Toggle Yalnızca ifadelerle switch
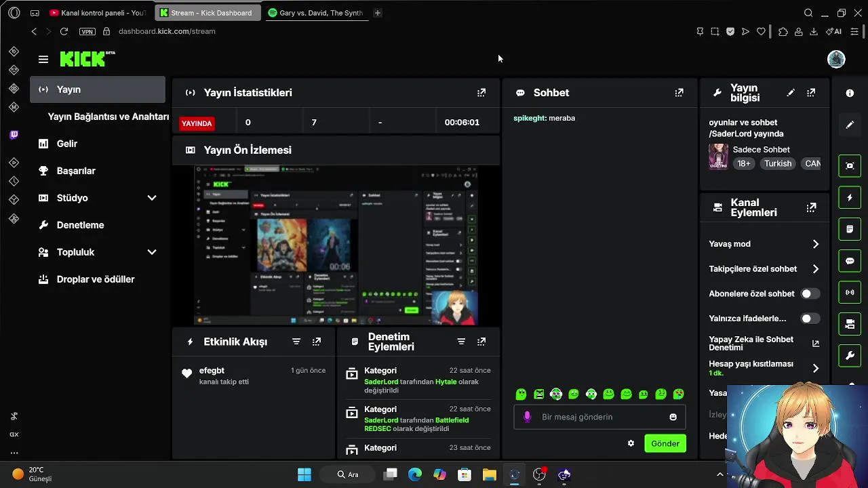The image size is (868, 488). 810,319
